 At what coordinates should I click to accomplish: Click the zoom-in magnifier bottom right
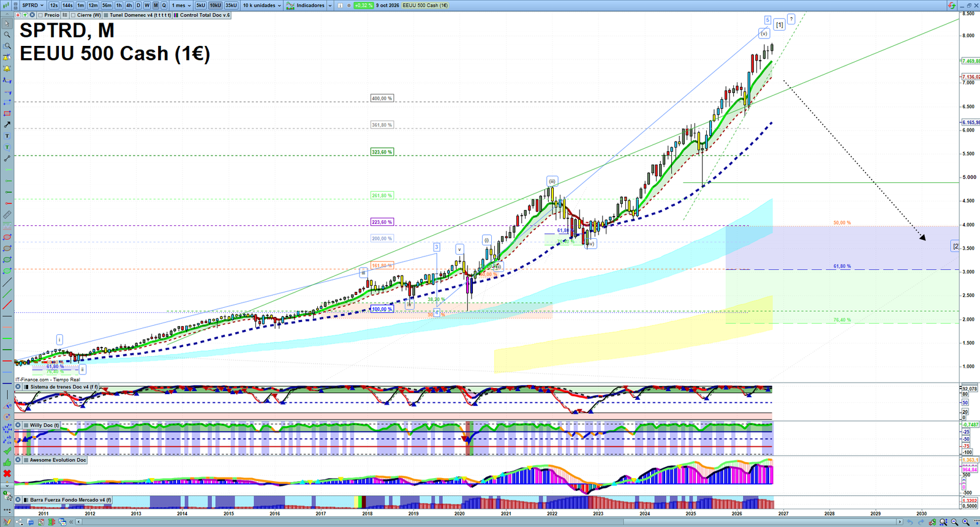[966, 522]
